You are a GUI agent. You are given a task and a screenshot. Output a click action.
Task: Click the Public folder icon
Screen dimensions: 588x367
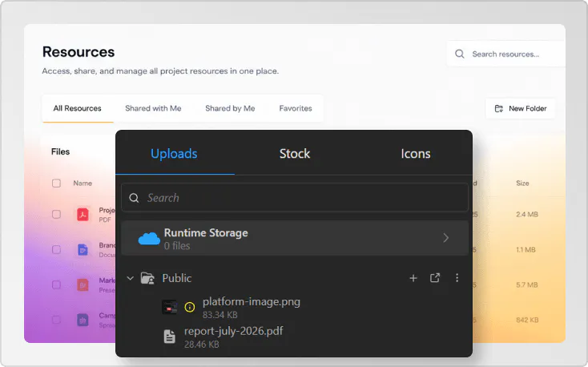(x=147, y=278)
